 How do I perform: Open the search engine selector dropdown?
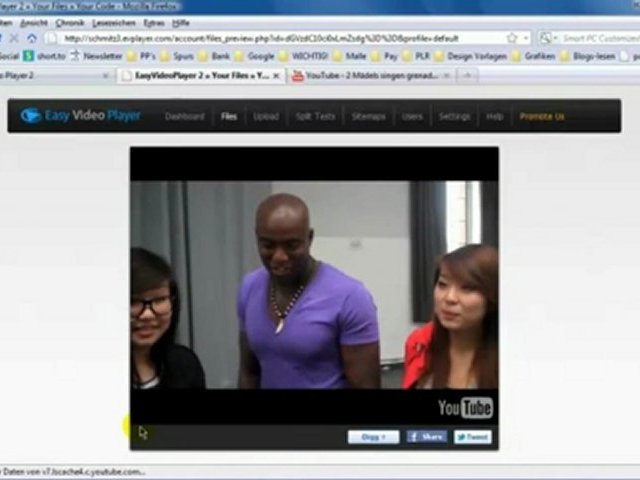548,38
